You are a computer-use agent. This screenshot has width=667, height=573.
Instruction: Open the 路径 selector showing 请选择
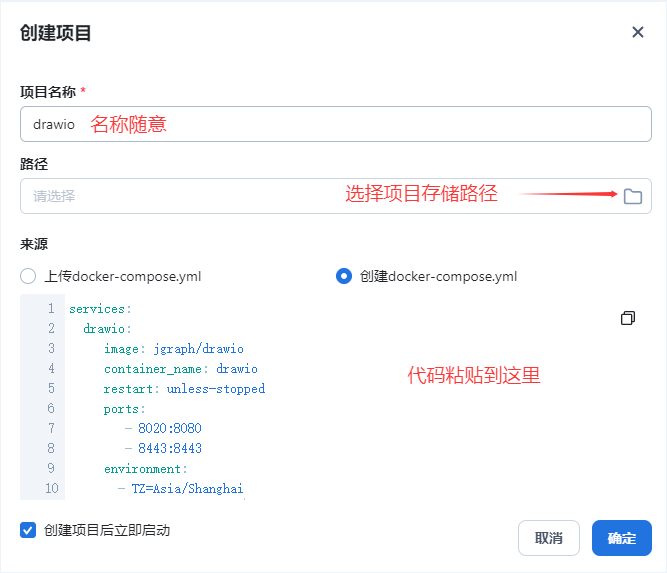coord(320,196)
